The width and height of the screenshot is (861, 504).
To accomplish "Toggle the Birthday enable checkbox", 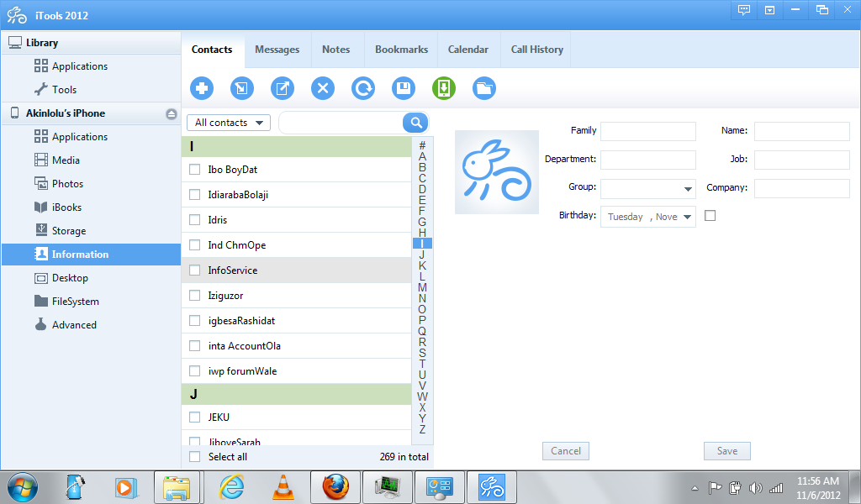I will click(x=710, y=216).
